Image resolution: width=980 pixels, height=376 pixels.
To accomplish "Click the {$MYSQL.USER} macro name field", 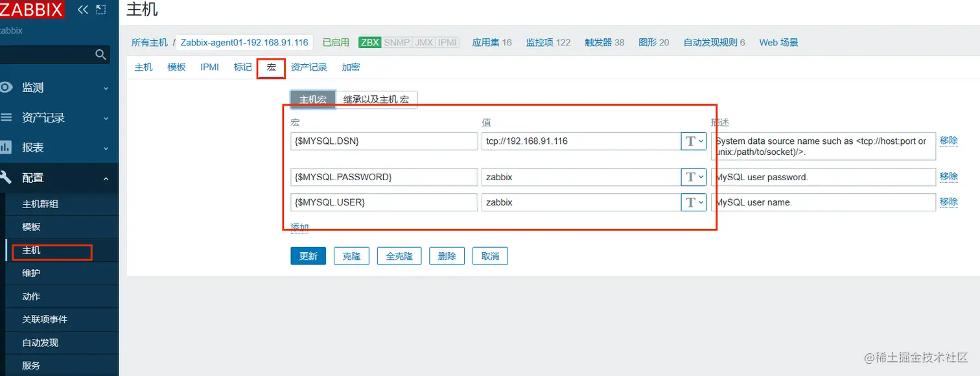I will tap(384, 202).
